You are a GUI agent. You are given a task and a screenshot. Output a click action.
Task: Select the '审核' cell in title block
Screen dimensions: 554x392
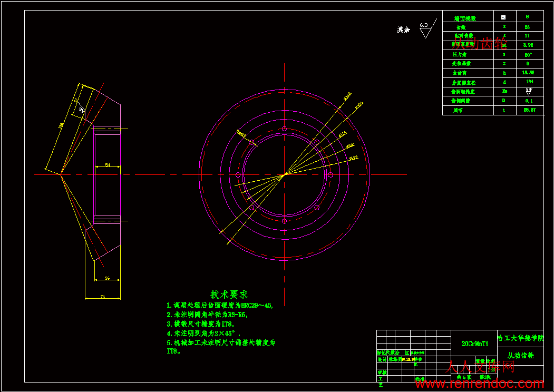(x=382, y=373)
